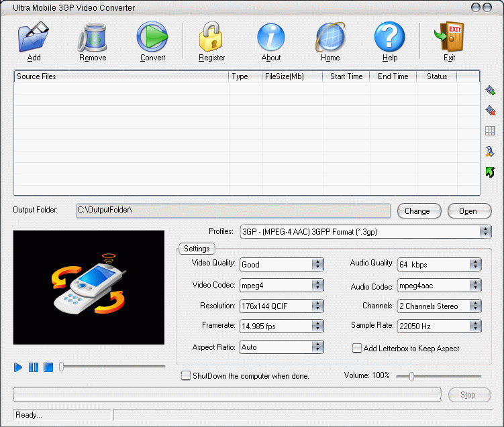Click the Volume slider handle
This screenshot has height=427, width=504.
412,376
